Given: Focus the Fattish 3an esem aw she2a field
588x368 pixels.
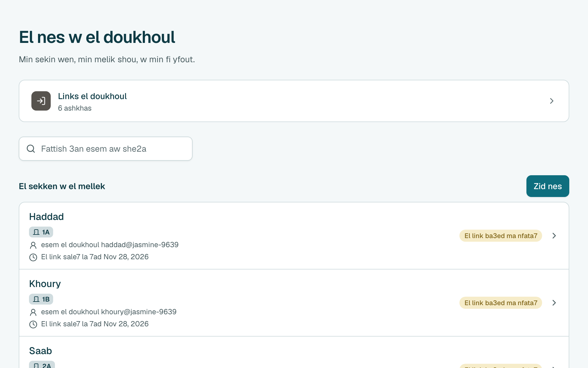Looking at the screenshot, I should click(x=106, y=149).
